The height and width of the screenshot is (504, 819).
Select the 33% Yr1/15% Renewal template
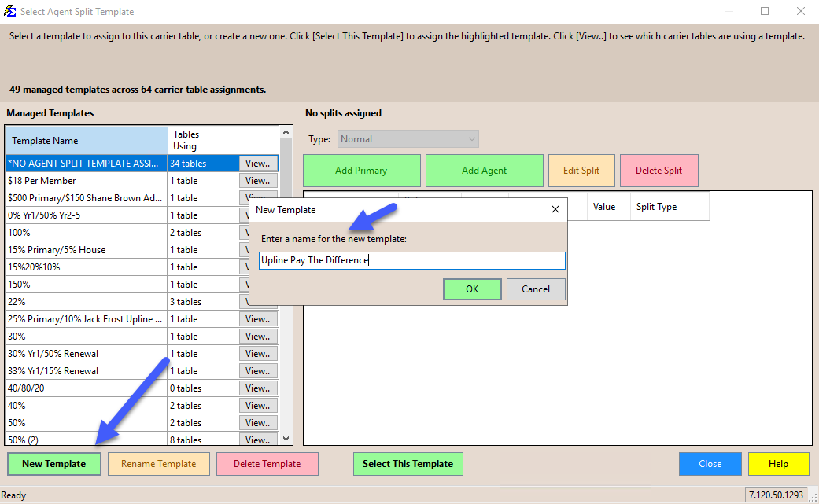pos(86,370)
